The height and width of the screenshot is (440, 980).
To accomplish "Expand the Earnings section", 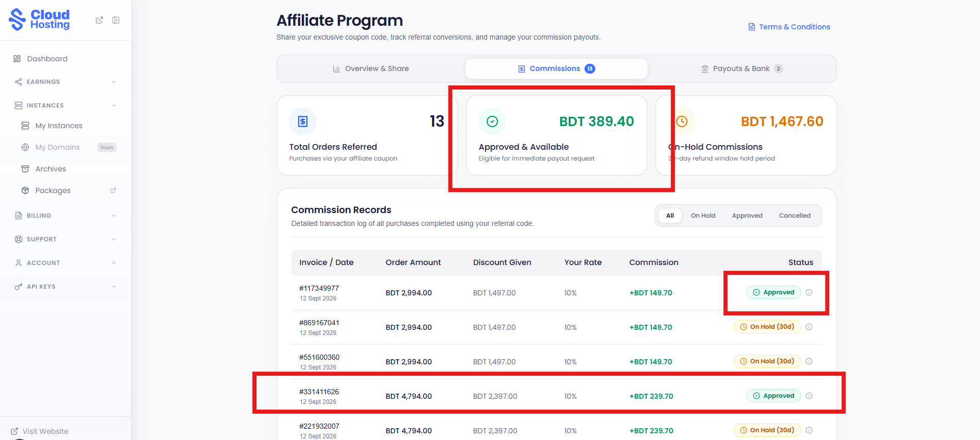I will (65, 82).
